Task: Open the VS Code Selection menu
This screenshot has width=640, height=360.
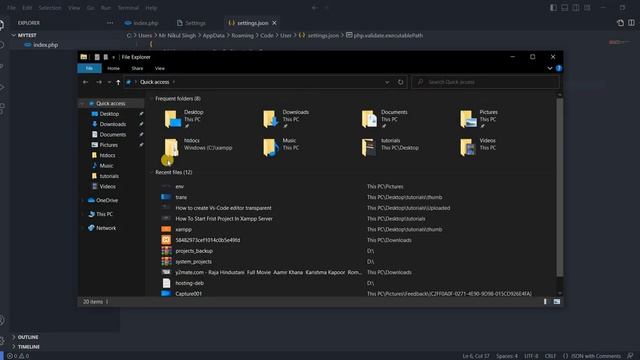Action: [x=50, y=8]
